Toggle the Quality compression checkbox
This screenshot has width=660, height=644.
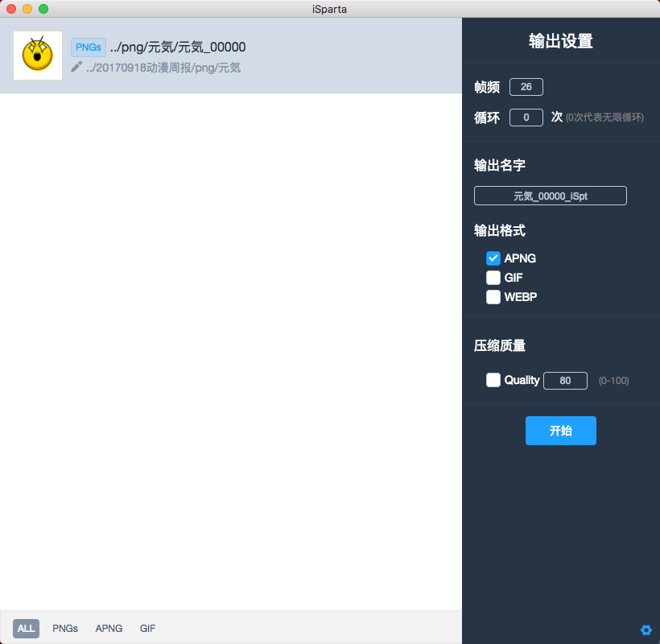click(x=493, y=380)
